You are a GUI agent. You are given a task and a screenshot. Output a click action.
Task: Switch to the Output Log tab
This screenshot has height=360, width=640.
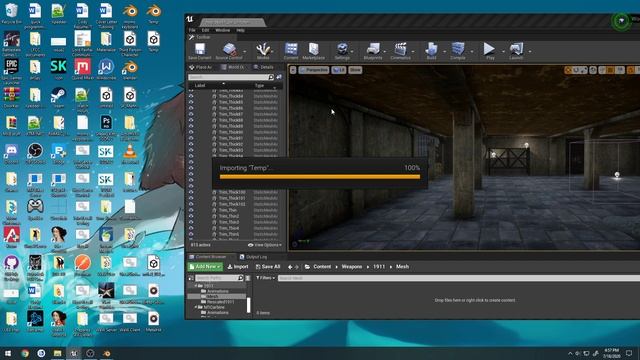[253, 257]
